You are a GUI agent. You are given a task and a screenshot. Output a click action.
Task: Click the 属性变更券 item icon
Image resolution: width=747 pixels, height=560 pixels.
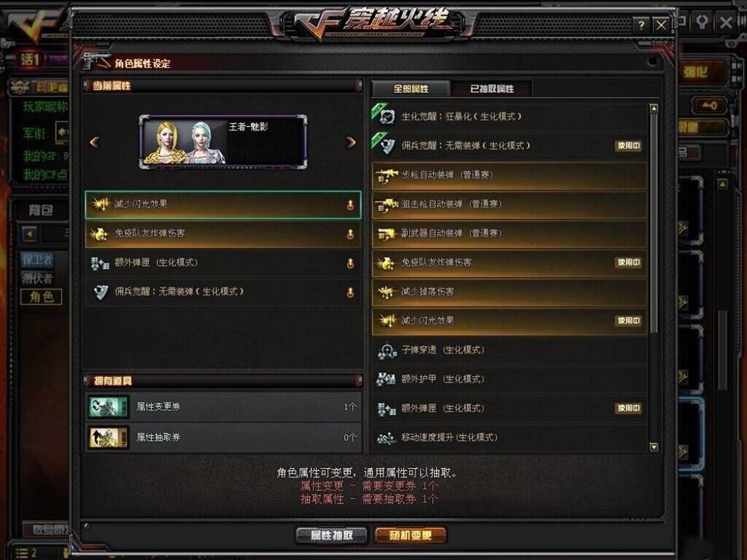109,407
